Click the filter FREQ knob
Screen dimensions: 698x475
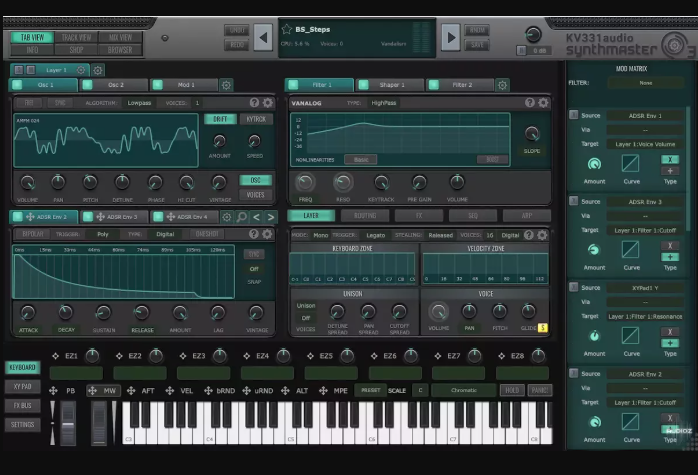pyautogui.click(x=305, y=182)
